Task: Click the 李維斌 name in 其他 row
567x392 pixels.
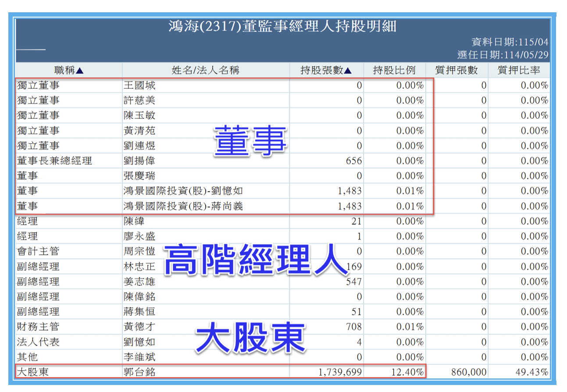Action: (x=139, y=357)
